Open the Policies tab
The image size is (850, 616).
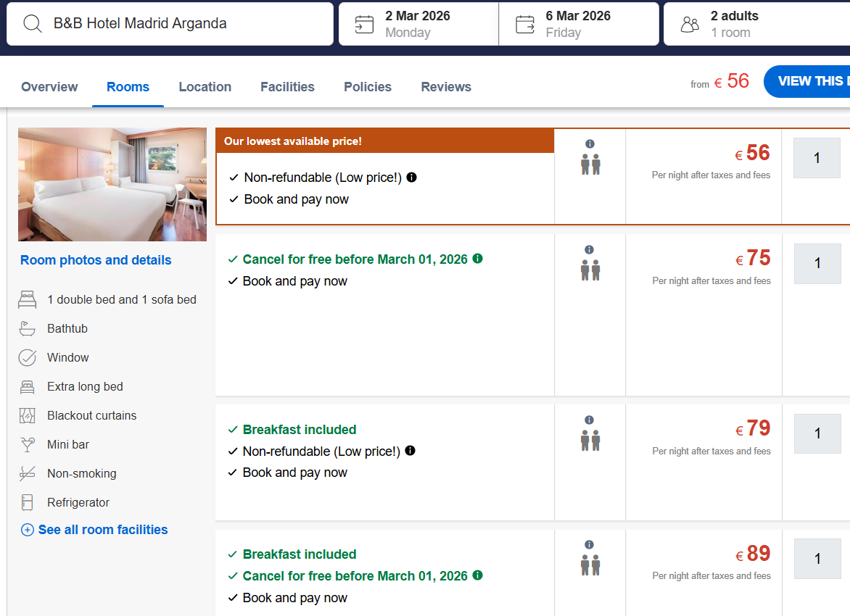pyautogui.click(x=368, y=87)
